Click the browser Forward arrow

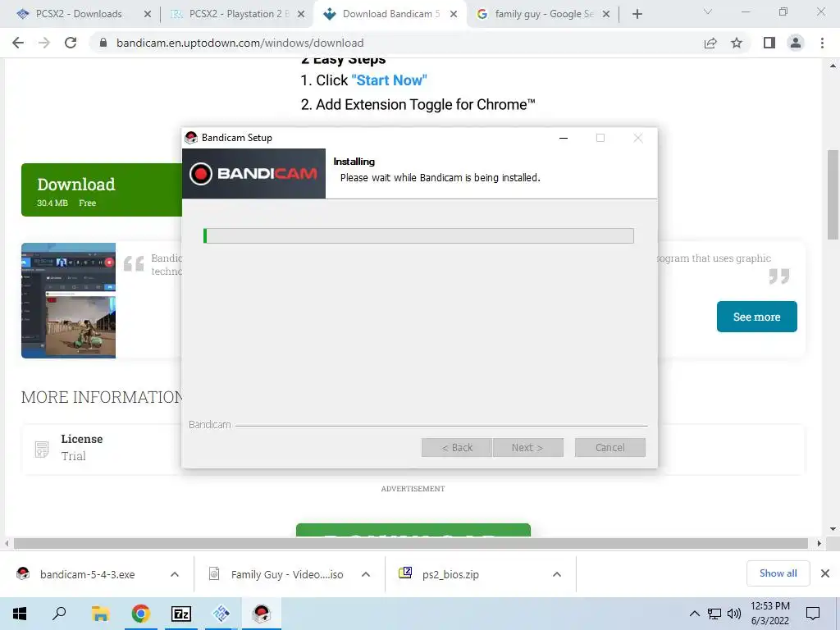(44, 43)
